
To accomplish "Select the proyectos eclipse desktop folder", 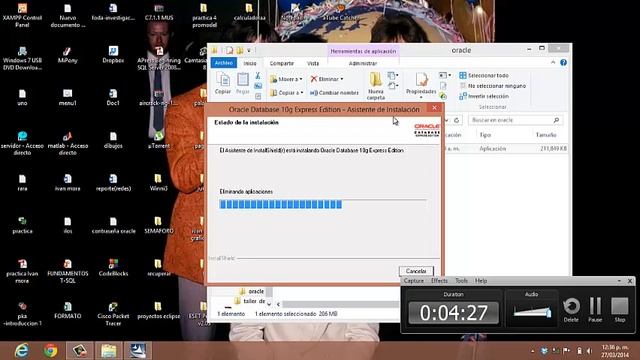I will point(158,310).
